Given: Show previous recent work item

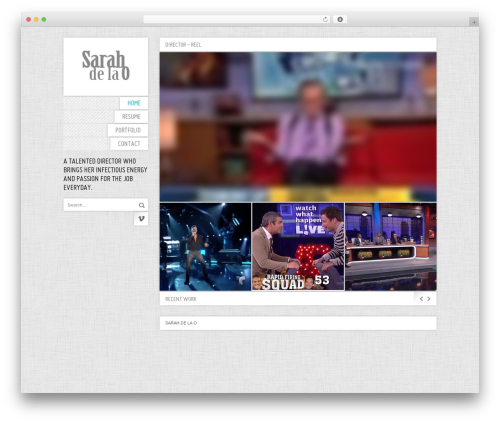Looking at the screenshot, I should click(421, 299).
